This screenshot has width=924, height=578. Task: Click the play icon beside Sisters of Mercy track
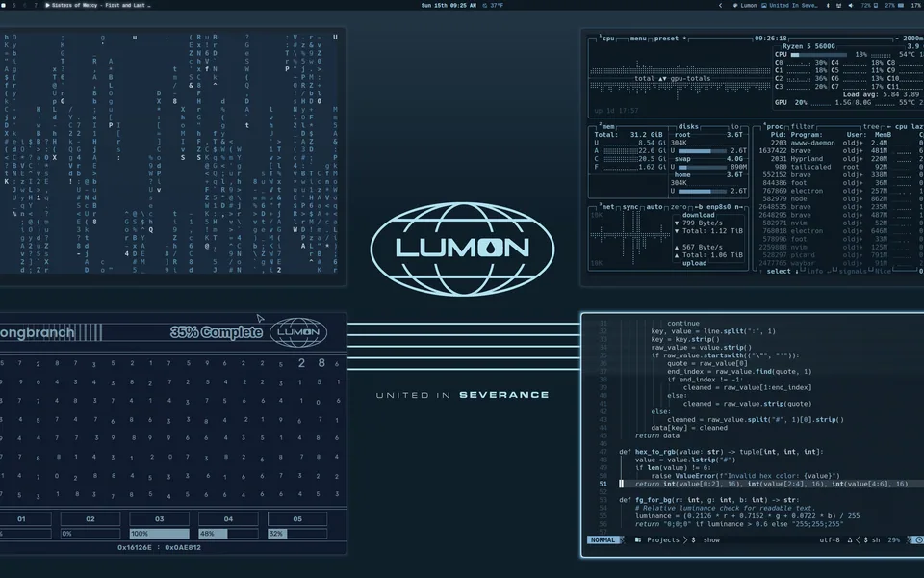[48, 6]
